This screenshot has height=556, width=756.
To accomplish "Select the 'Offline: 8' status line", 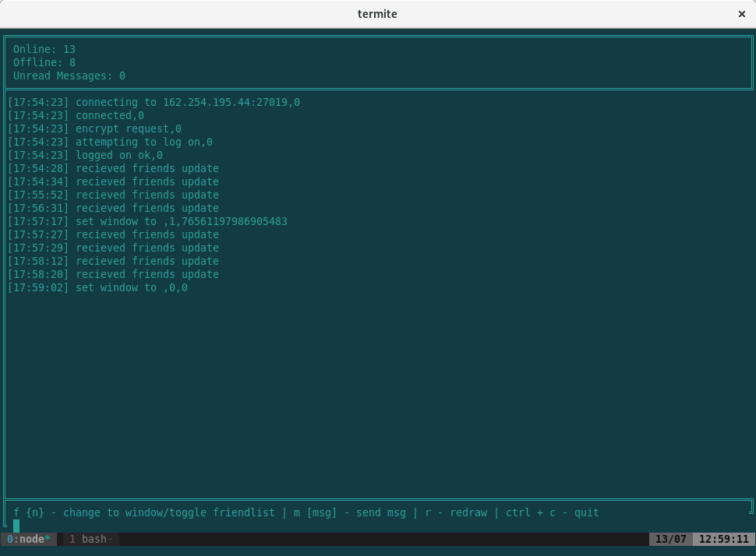I will [x=44, y=62].
